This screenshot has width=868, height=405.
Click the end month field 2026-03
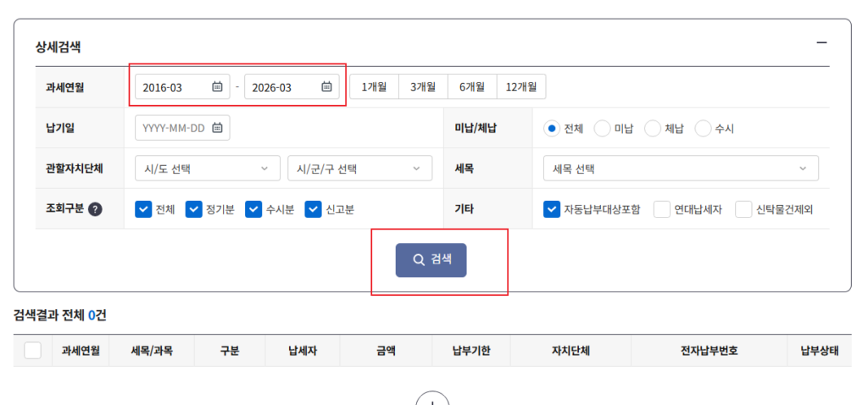point(292,87)
